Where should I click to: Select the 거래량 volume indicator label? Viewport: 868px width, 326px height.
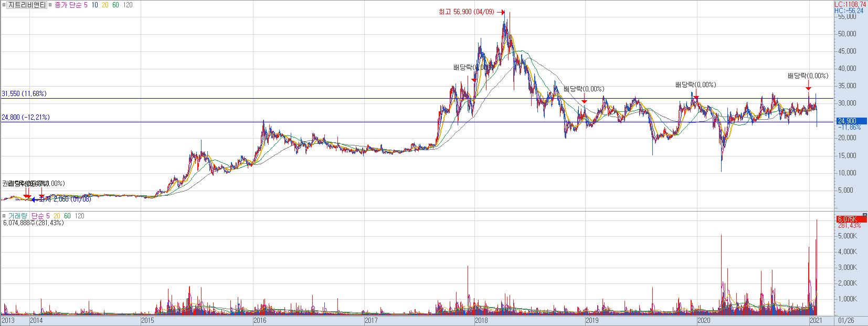point(18,216)
